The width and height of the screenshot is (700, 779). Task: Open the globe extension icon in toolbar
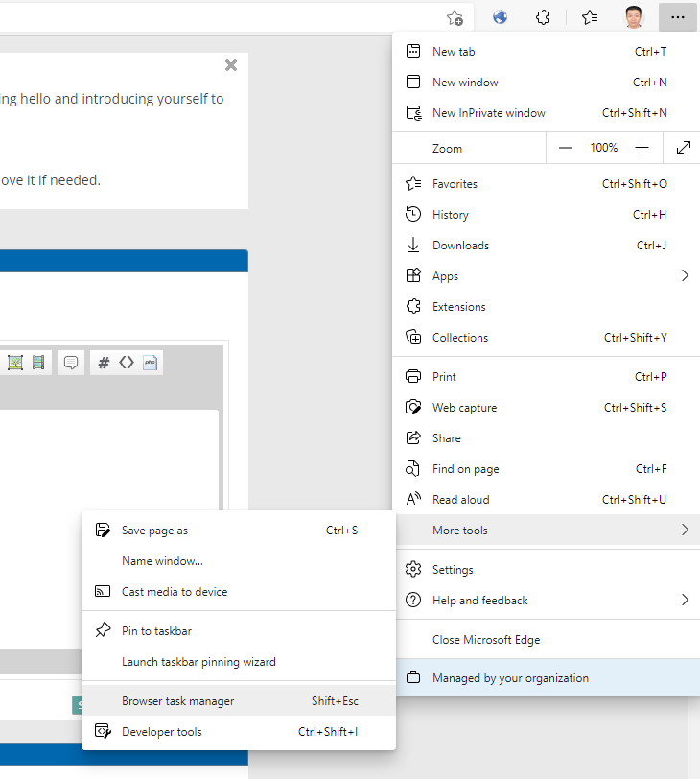coord(500,17)
